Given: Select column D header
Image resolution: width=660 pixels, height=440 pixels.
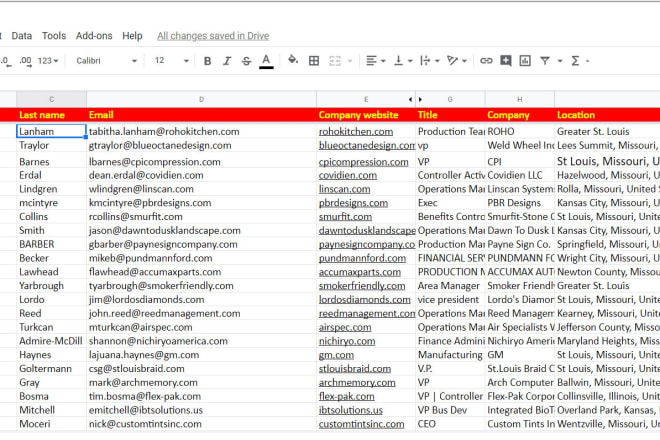Looking at the screenshot, I should point(201,99).
